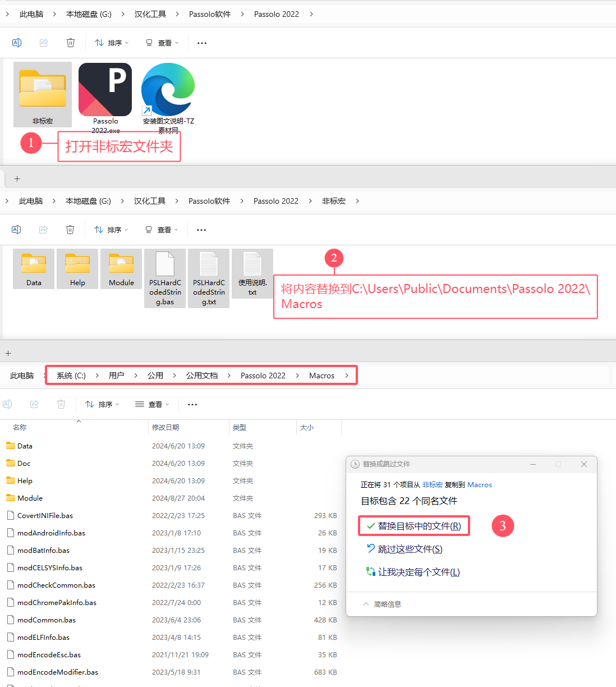This screenshot has height=687, width=616.
Task: Select Module folder row in Macros list
Action: pos(171,498)
